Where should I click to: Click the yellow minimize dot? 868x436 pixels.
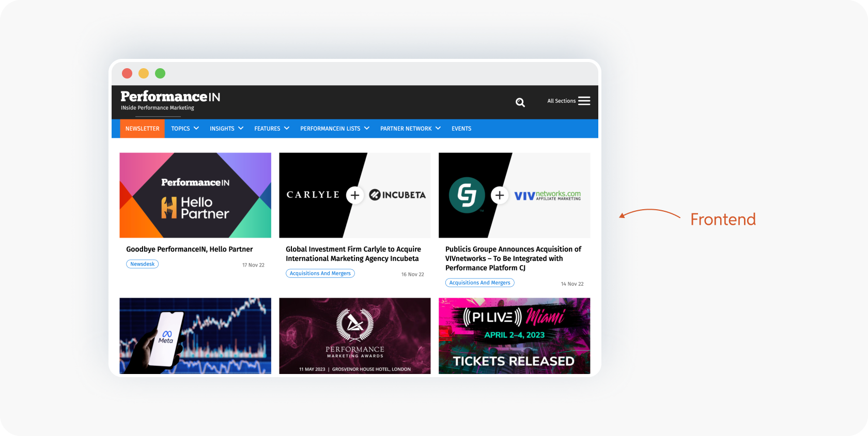[144, 73]
